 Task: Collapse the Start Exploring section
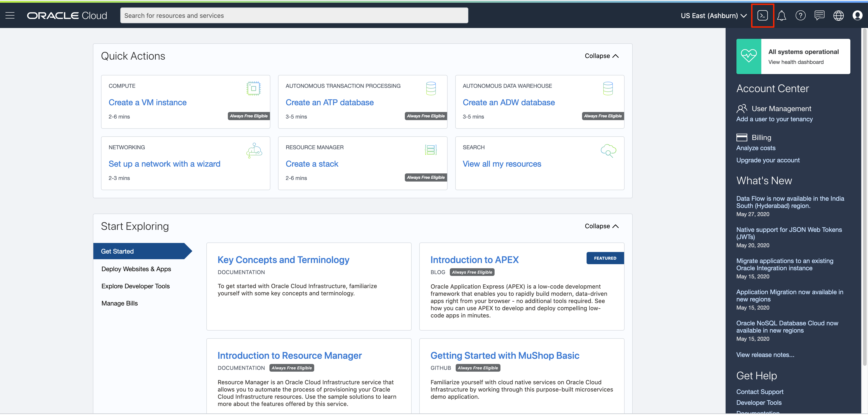601,226
